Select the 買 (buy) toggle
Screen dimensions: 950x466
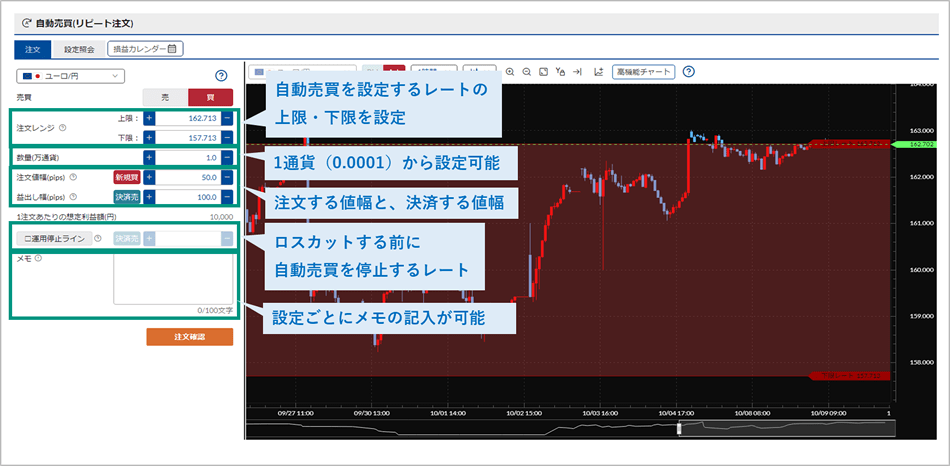point(210,97)
